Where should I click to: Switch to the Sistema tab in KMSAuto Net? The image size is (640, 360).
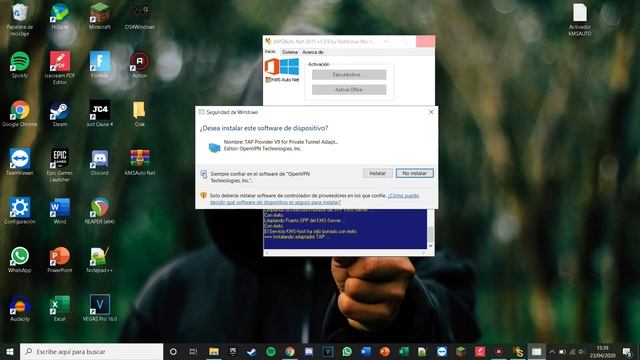point(290,52)
